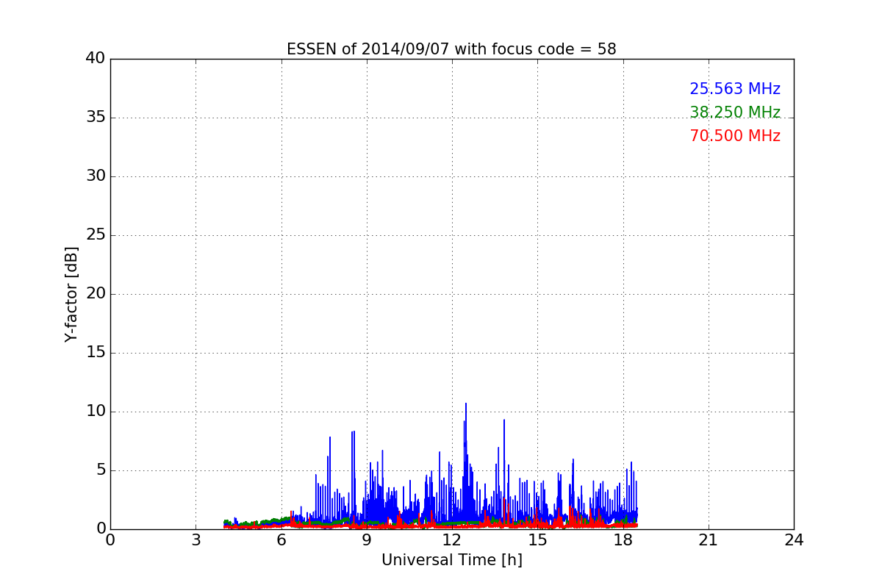Click y-axis tick label 40
This screenshot has width=882, height=588.
(96, 59)
